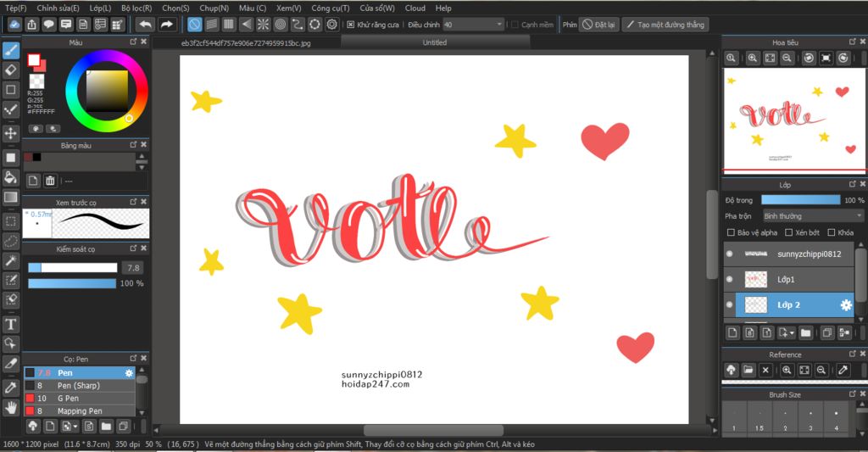Open the Bộ lọc(R) menu
Image resolution: width=868 pixels, height=452 pixels.
[x=136, y=8]
